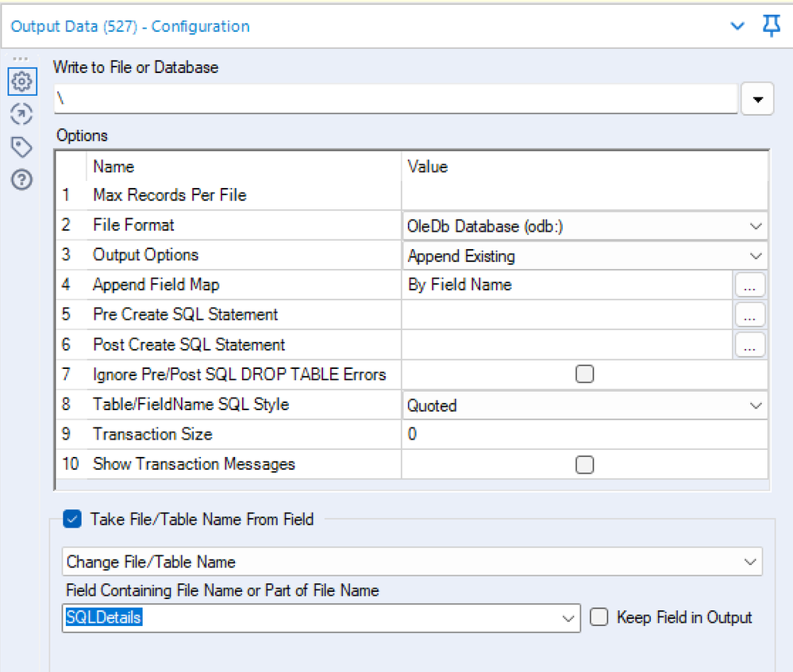Open the Configuration gear tab

click(21, 82)
